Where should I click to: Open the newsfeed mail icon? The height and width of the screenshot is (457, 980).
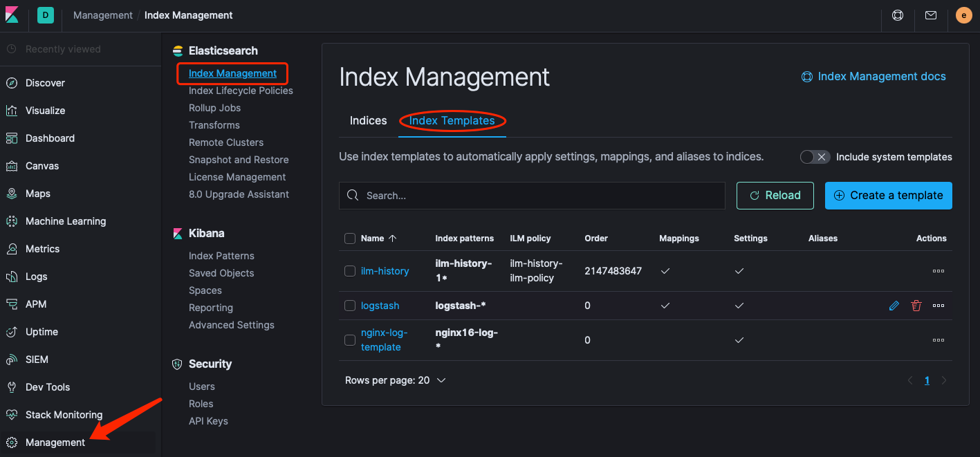[931, 15]
